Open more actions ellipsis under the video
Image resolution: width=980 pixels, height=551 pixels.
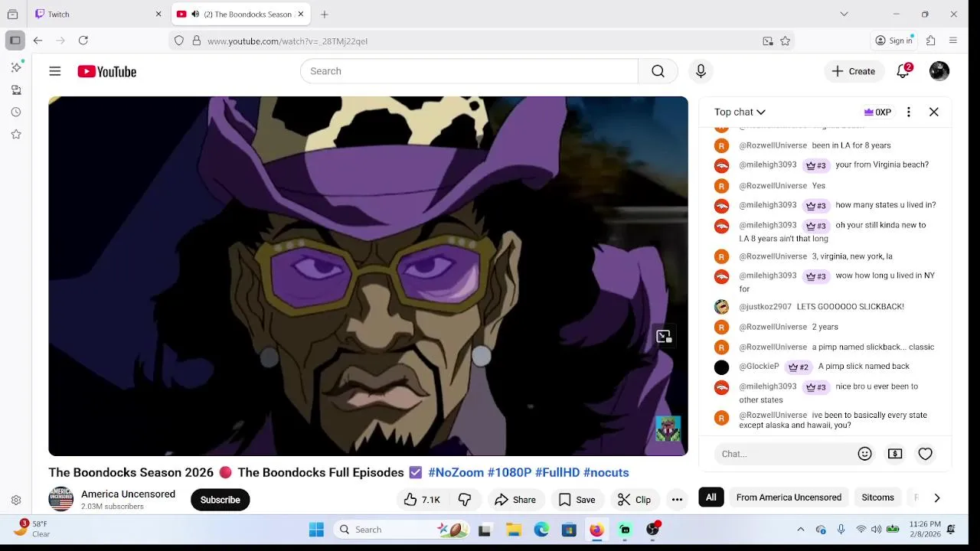click(x=677, y=500)
